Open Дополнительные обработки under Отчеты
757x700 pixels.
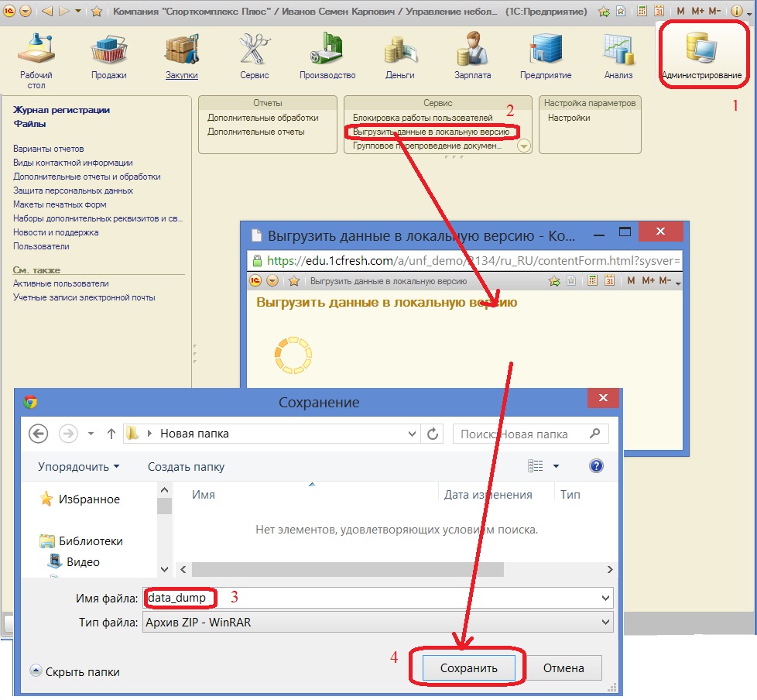[263, 118]
